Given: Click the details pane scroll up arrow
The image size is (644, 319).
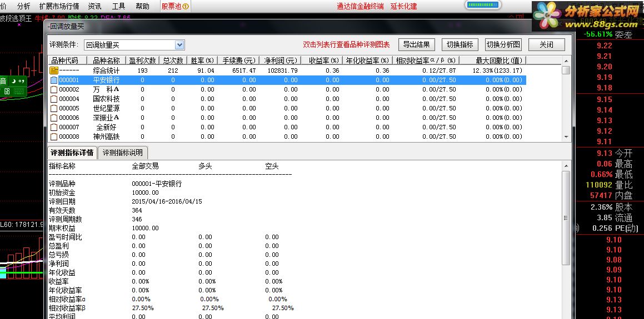Looking at the screenshot, I should 566,166.
